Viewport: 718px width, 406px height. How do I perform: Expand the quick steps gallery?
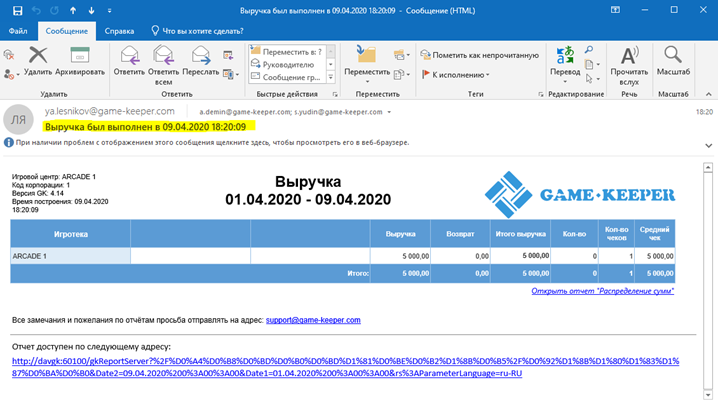[x=331, y=77]
